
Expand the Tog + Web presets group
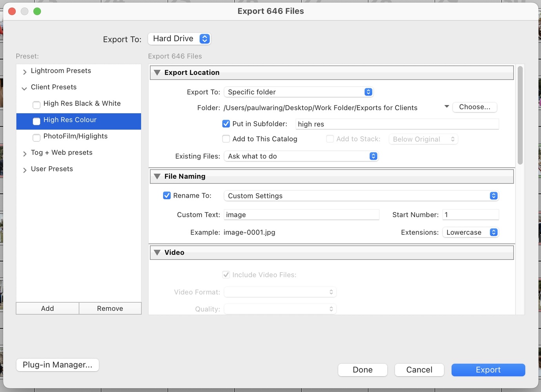25,153
